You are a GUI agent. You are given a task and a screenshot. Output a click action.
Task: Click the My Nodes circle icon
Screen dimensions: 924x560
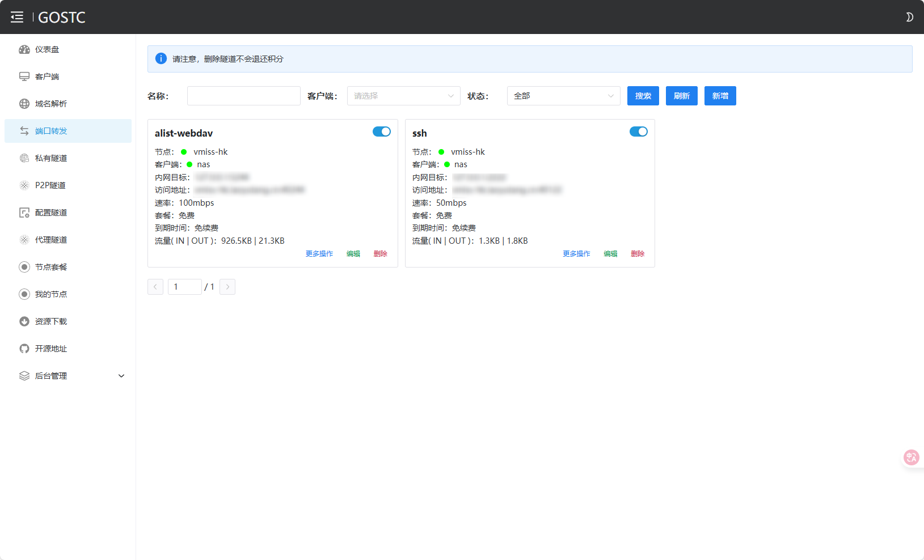pyautogui.click(x=24, y=294)
